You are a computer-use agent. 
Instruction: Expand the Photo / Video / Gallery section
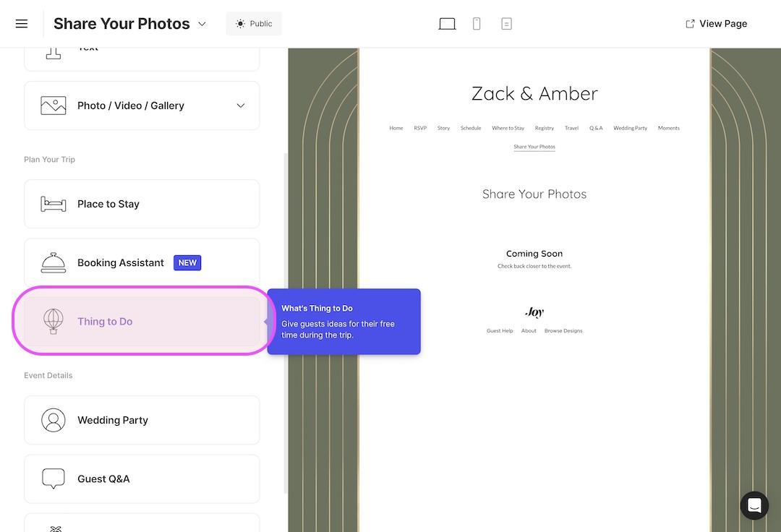coord(240,105)
